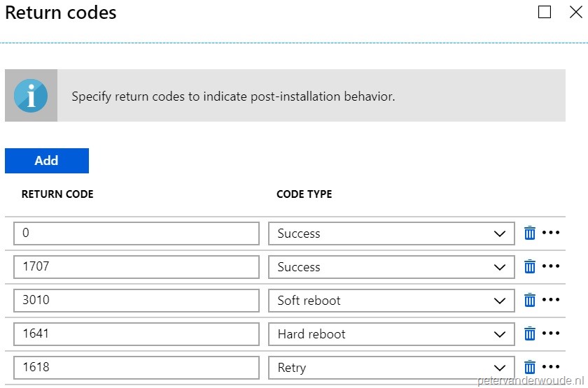
Task: Show more options for code 3010
Action: pos(552,301)
